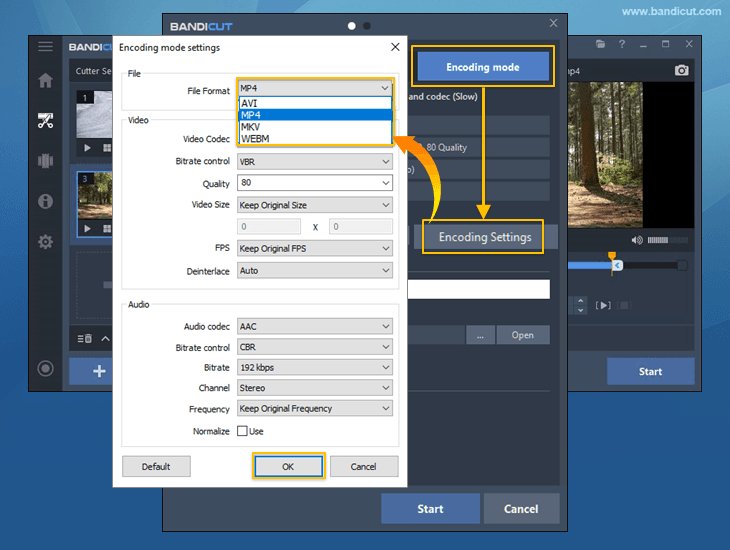Select segment 3 forest thumbnail
This screenshot has width=730, height=550.
click(95, 196)
